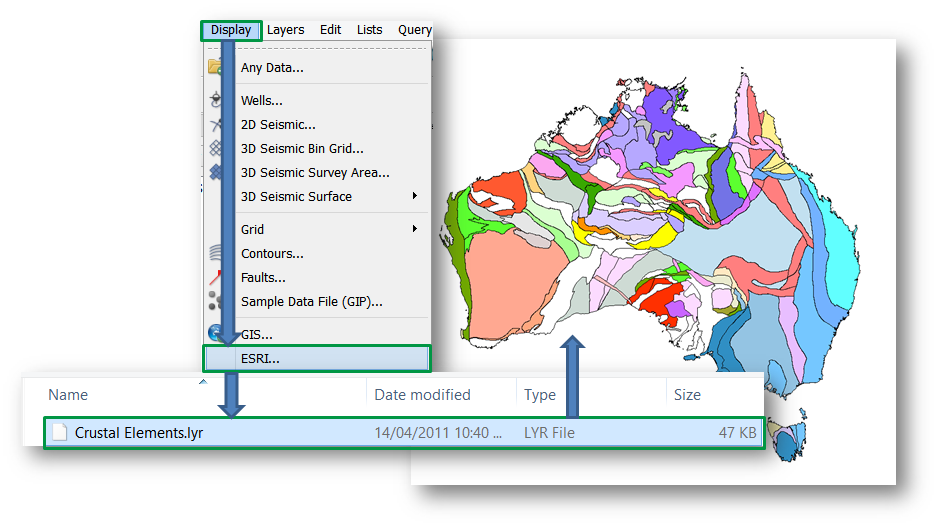Open the Display menu
Image resolution: width=938 pixels, height=527 pixels.
point(231,30)
